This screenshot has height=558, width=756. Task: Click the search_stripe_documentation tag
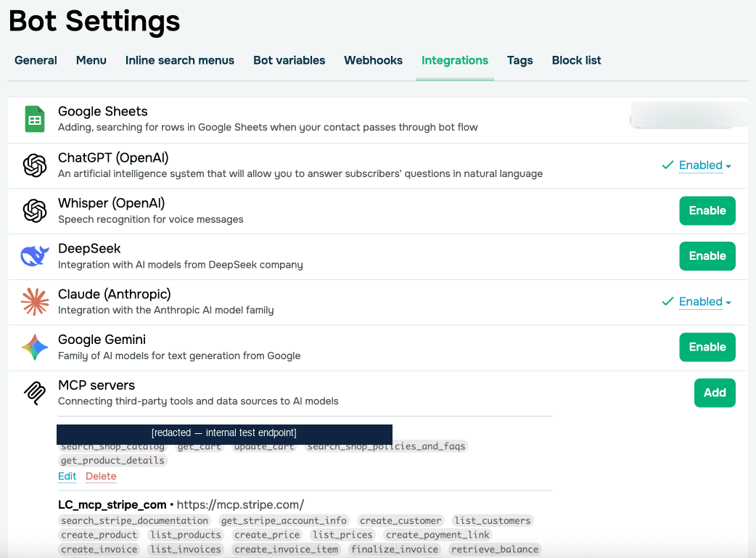134,521
